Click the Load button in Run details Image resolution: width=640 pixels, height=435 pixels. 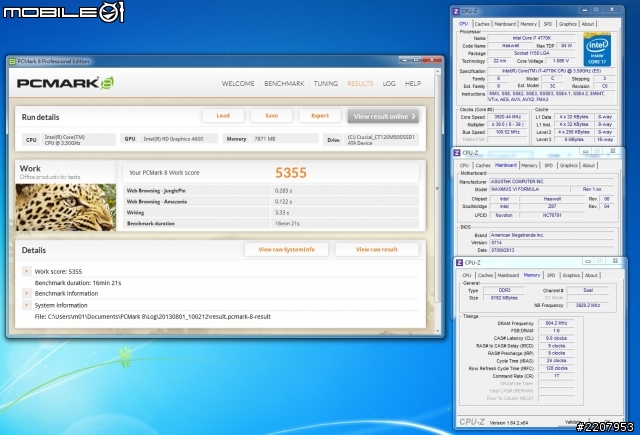(223, 116)
